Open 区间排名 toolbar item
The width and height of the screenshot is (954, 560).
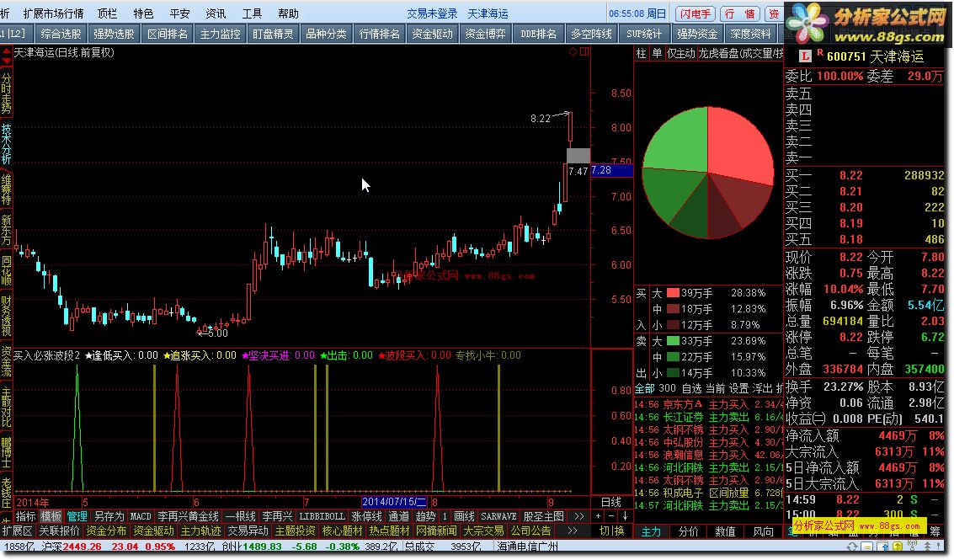(168, 34)
